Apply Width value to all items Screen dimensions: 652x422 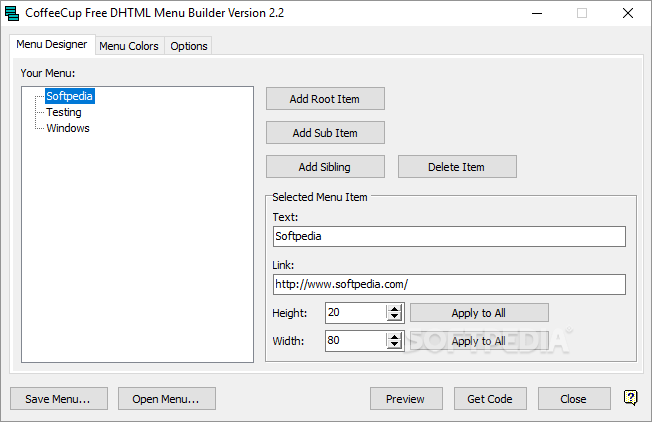pyautogui.click(x=479, y=341)
